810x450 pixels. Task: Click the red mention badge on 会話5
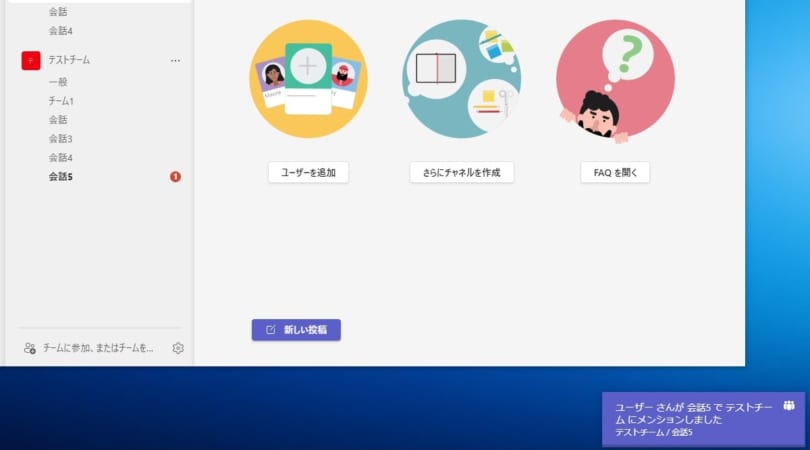point(176,177)
